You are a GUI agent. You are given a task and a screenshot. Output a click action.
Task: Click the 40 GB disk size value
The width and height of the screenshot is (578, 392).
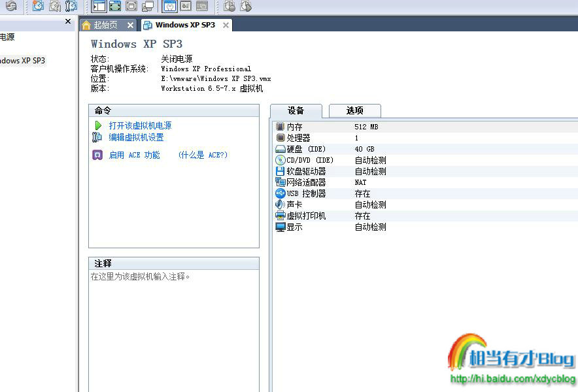pos(364,149)
